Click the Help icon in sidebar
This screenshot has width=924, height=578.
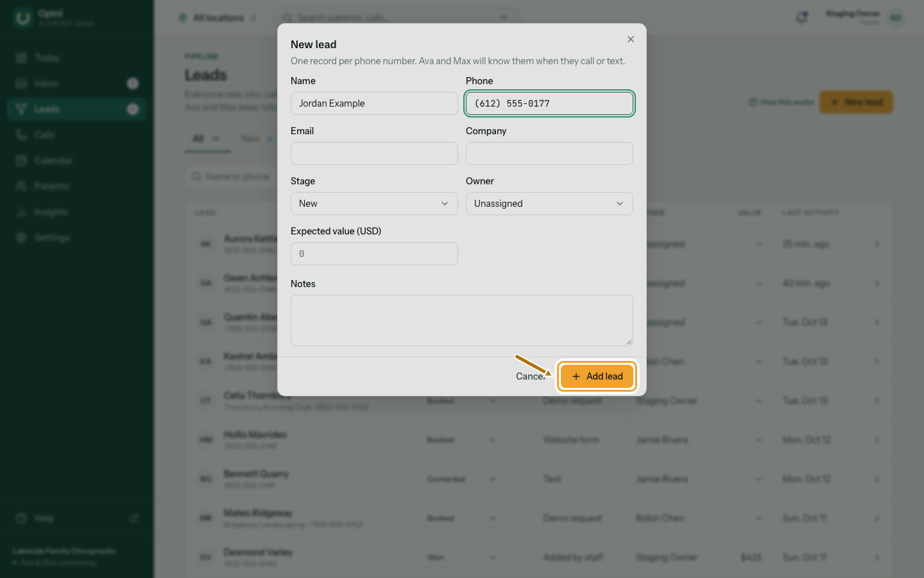[x=21, y=518]
